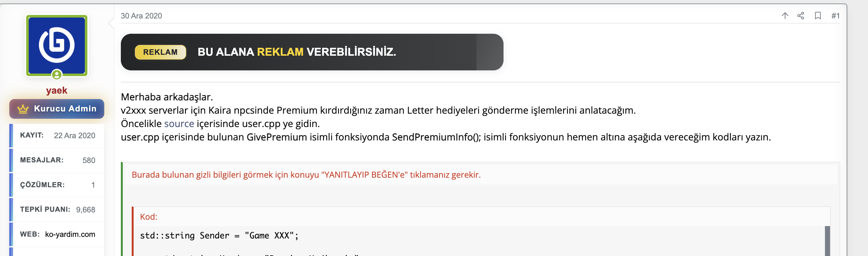Click the green online status icon on avatar
868x256 pixels.
point(57,74)
